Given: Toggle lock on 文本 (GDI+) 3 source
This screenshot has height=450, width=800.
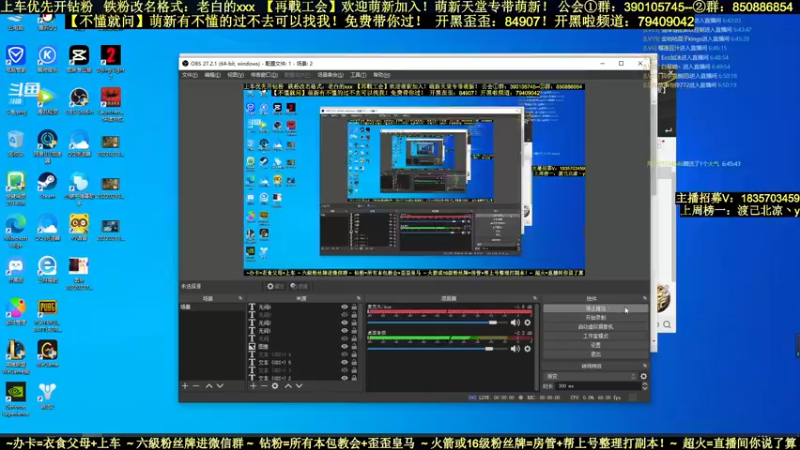Looking at the screenshot, I should (354, 370).
